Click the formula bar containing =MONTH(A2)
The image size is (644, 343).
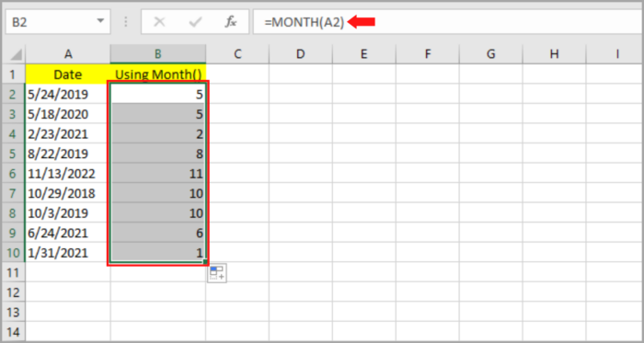(448, 22)
